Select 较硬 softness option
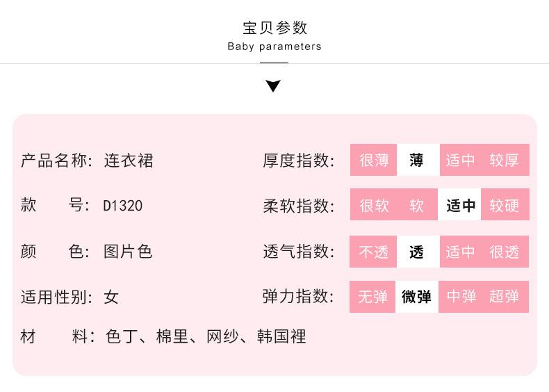The height and width of the screenshot is (392, 549). pos(505,206)
